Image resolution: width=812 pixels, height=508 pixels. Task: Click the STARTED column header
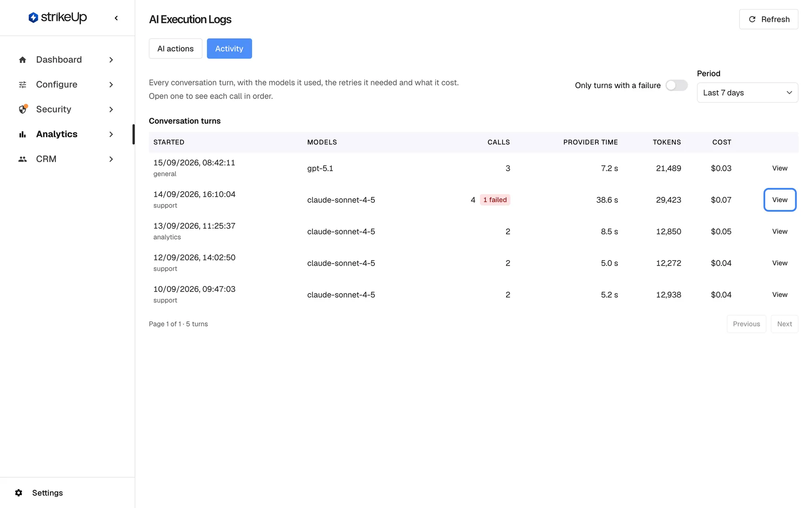(169, 142)
